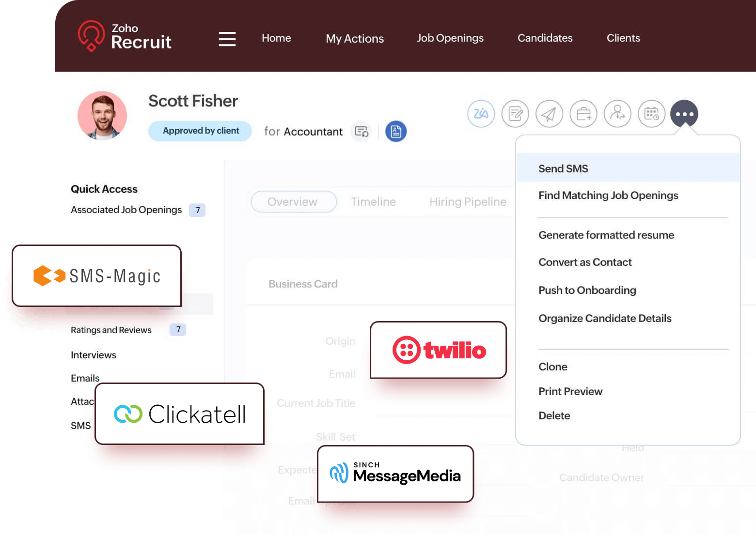Choose Push to Onboarding menu entry

587,290
